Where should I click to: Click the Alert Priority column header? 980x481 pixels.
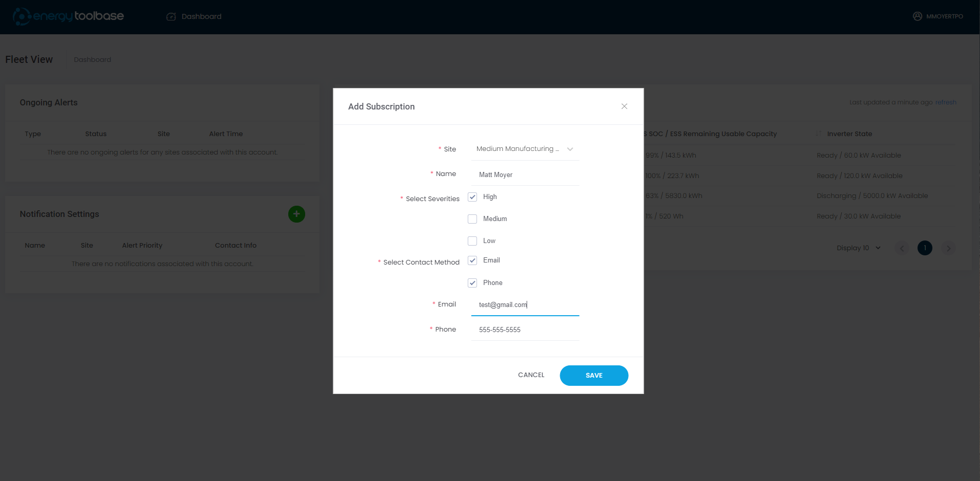[142, 245]
